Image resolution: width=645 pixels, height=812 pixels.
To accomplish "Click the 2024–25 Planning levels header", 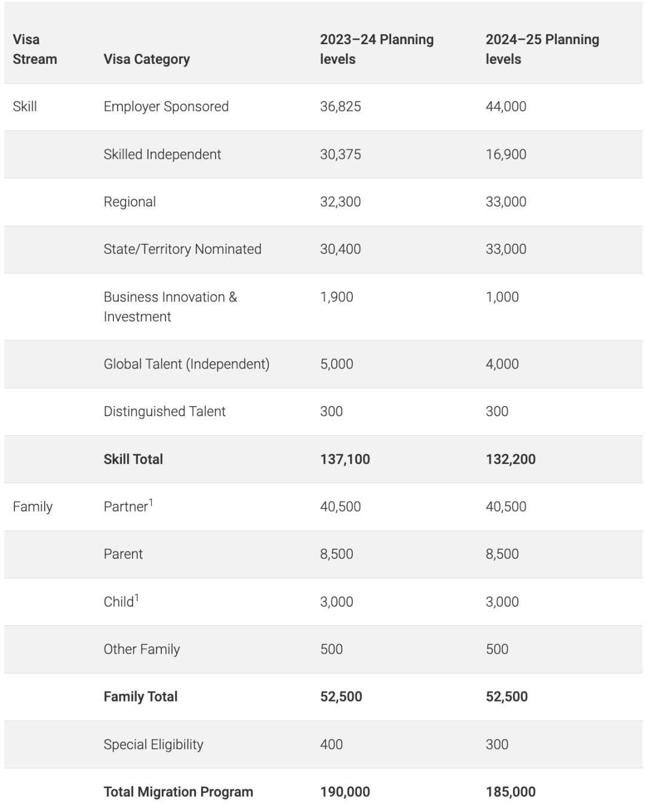I will [542, 49].
